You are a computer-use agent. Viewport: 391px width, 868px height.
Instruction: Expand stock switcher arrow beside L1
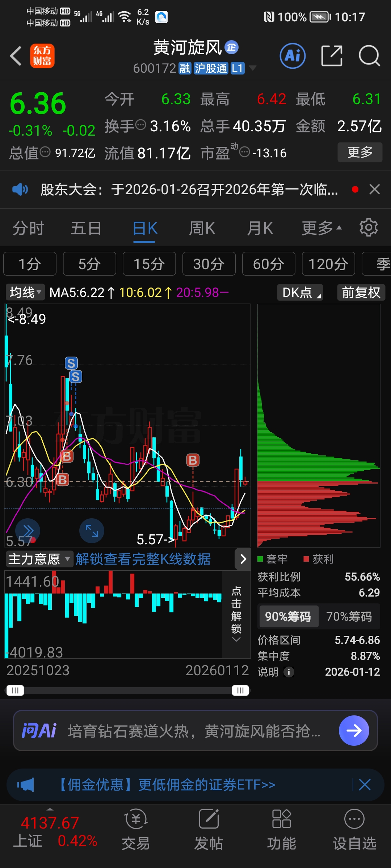253,68
